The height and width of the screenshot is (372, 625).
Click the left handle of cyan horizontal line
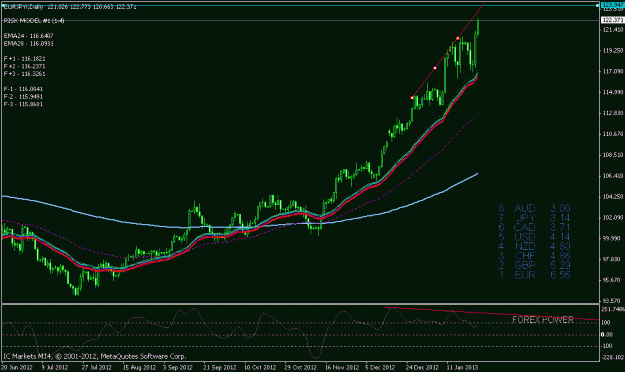click(3, 5)
